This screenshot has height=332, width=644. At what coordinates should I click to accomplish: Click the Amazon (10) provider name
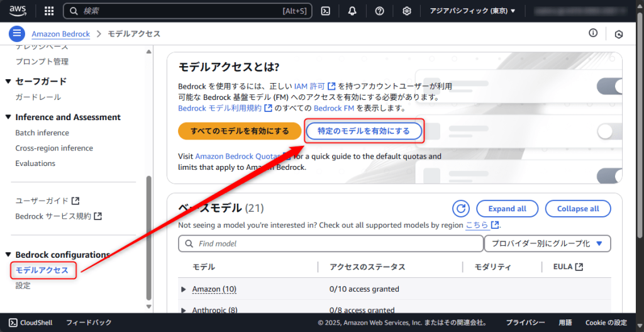tap(214, 289)
